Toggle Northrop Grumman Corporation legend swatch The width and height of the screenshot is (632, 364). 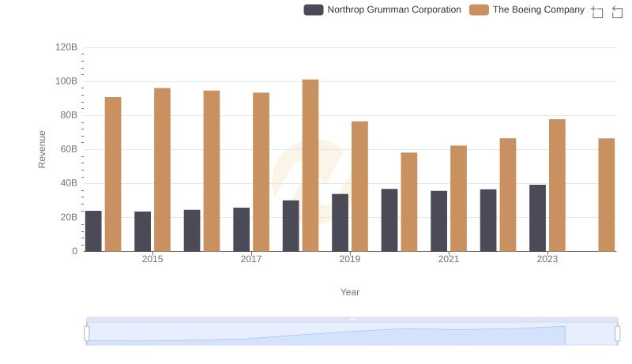tap(313, 9)
